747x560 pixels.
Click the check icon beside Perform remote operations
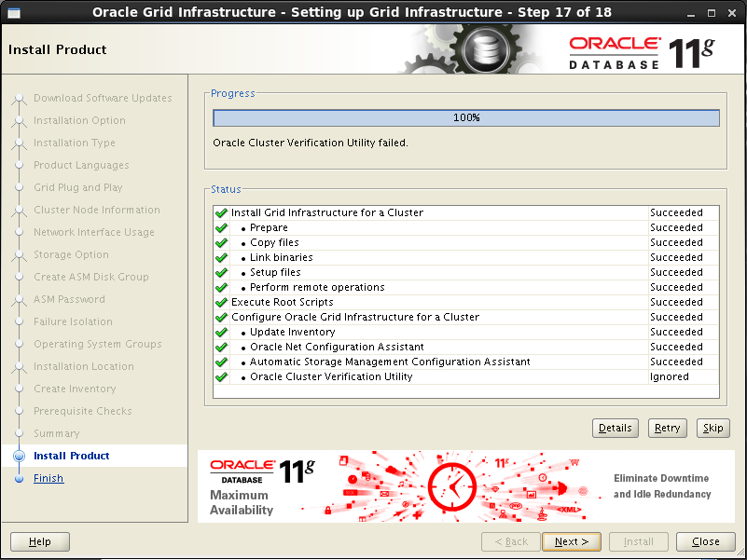click(x=221, y=287)
